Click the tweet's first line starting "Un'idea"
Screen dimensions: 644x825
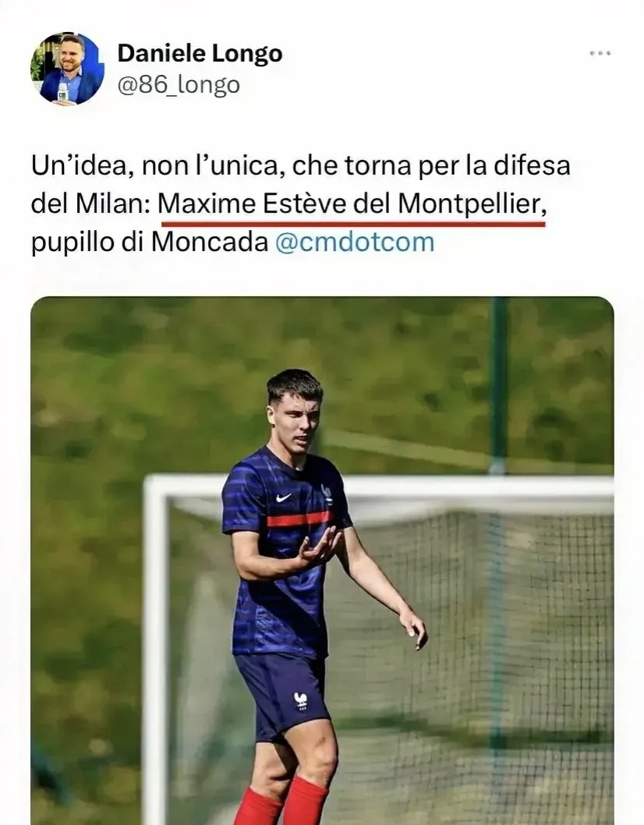pyautogui.click(x=301, y=166)
